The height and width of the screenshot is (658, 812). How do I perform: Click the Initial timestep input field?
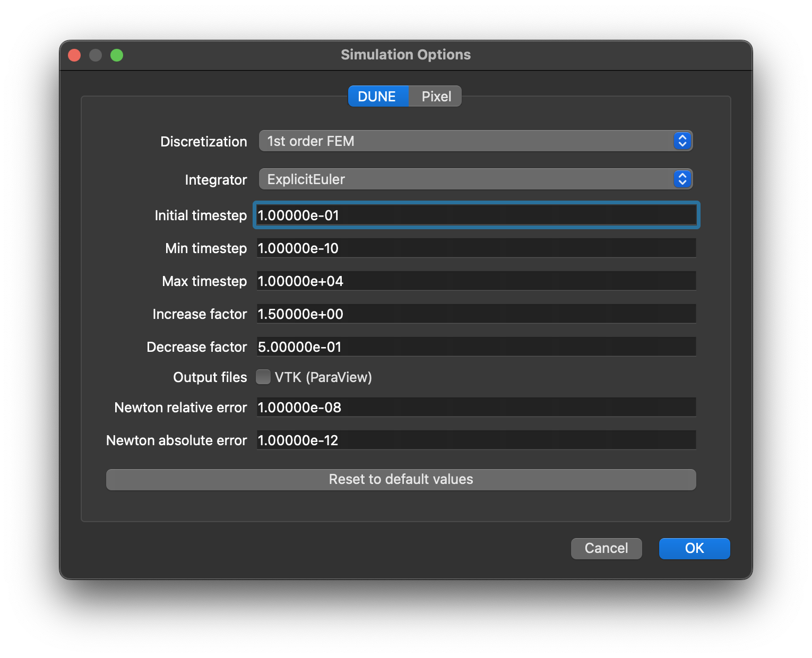click(x=477, y=215)
